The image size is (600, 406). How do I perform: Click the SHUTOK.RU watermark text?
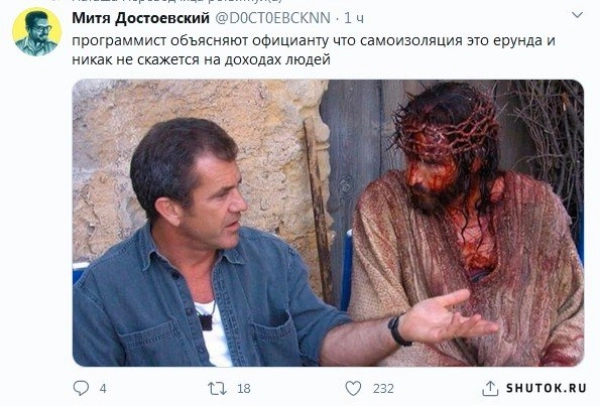click(546, 388)
